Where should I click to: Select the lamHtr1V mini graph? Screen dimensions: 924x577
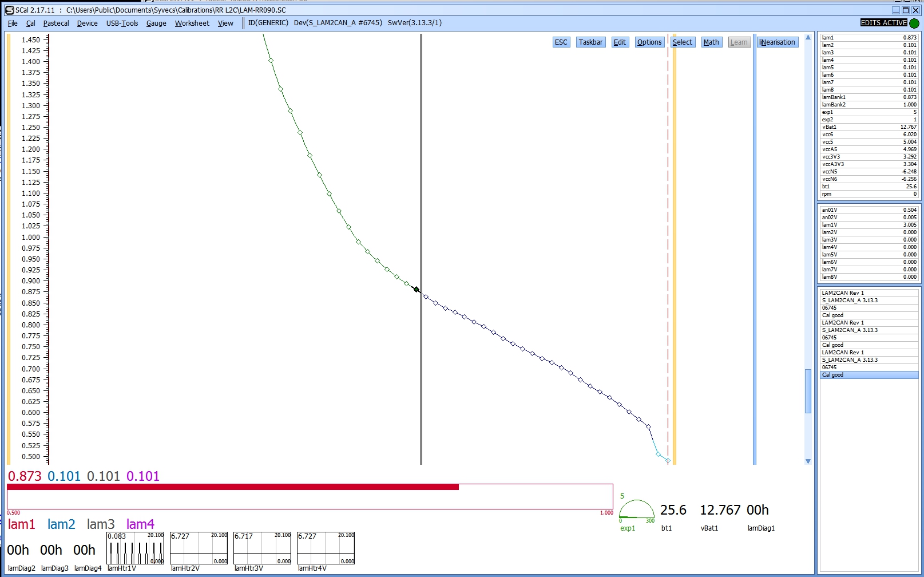[136, 548]
